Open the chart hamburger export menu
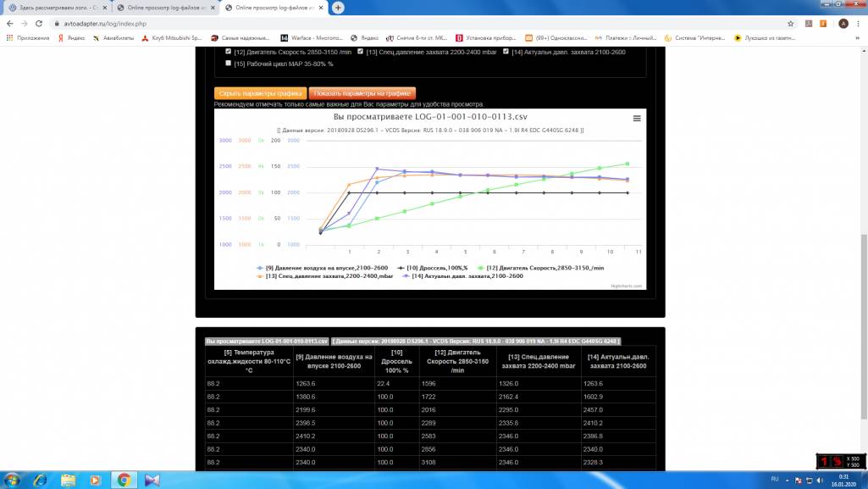Viewport: 868px width, 489px height. (x=637, y=119)
